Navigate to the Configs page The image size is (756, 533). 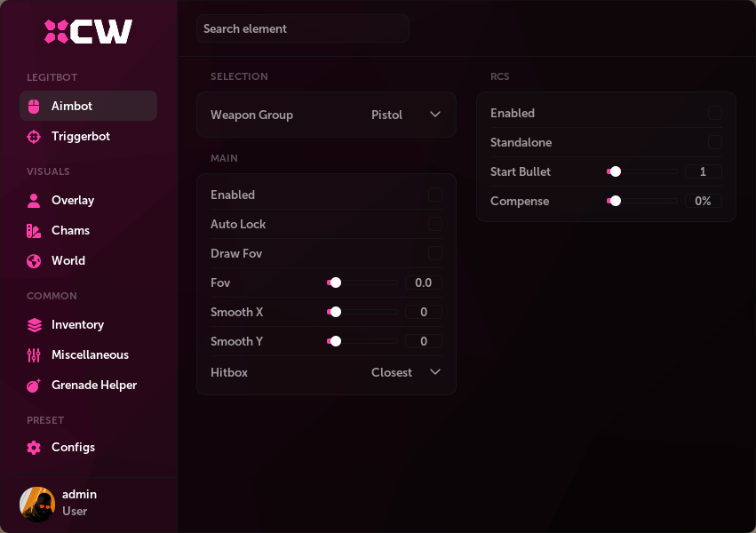[73, 447]
